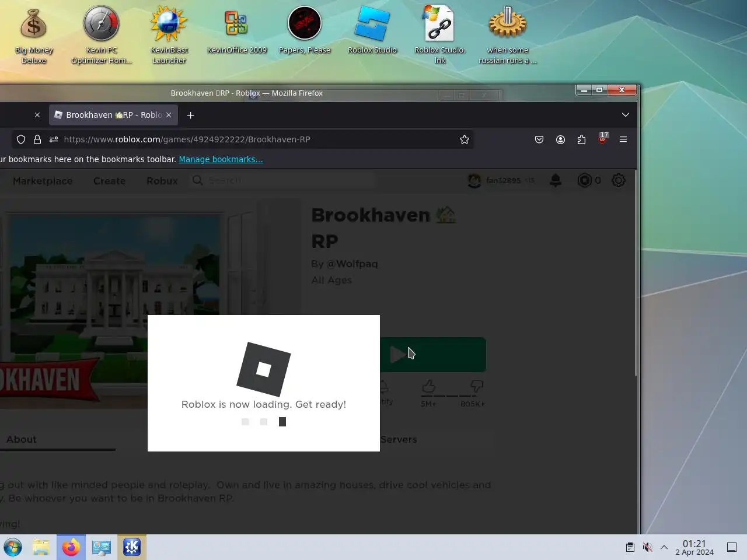The width and height of the screenshot is (747, 560).
Task: Click the fan32895 profile link
Action: (503, 180)
